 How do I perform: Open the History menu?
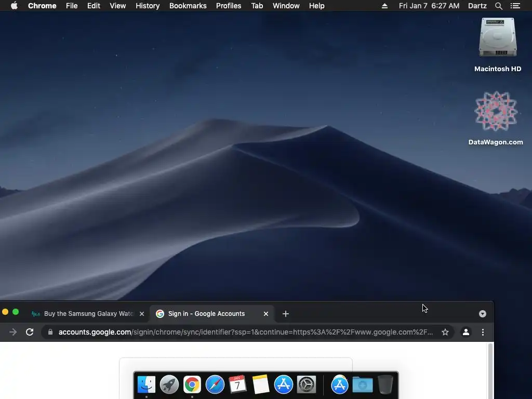click(148, 6)
